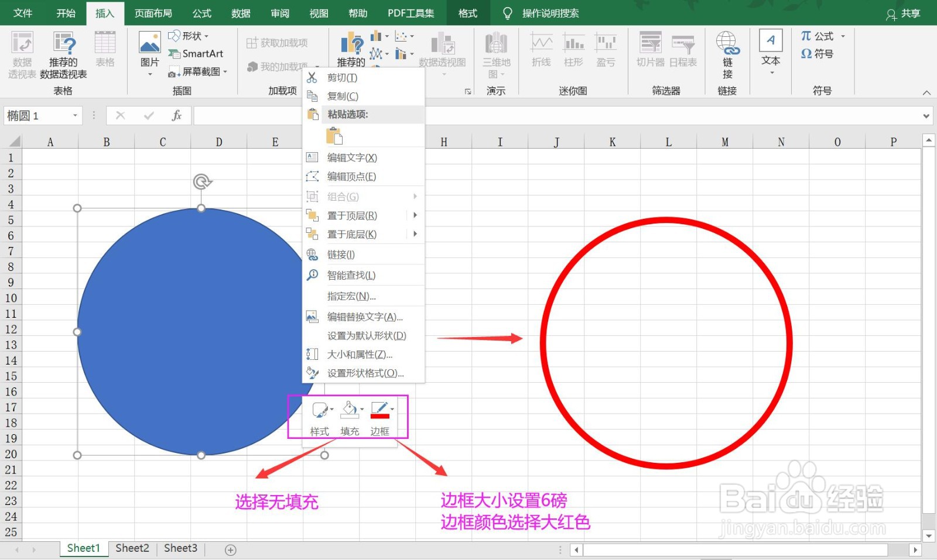The width and height of the screenshot is (937, 560).
Task: Insert a 折线 line sparkline
Action: point(540,53)
